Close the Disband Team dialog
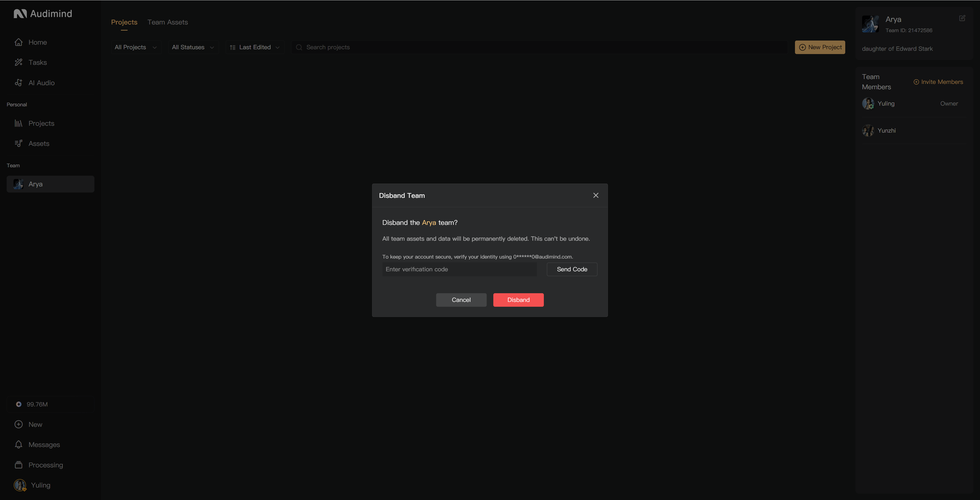 (x=596, y=195)
